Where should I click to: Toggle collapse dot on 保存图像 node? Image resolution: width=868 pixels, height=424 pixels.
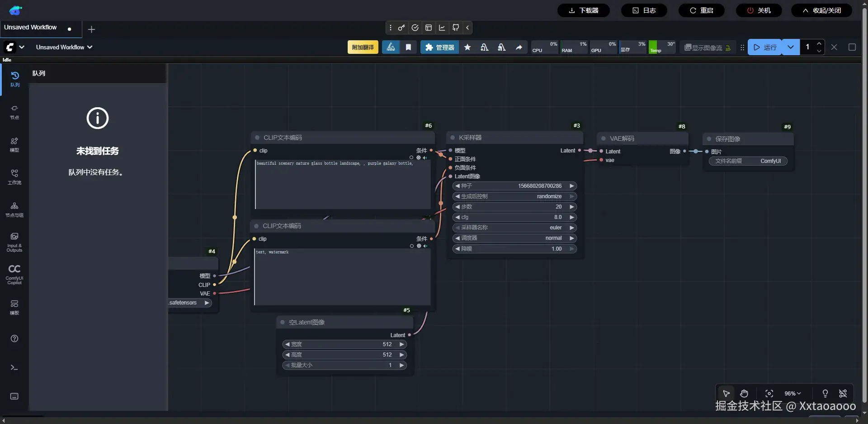coord(709,139)
